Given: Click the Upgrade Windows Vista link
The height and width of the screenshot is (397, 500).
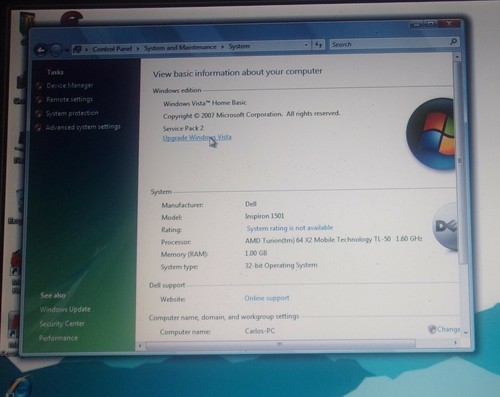Looking at the screenshot, I should 197,138.
